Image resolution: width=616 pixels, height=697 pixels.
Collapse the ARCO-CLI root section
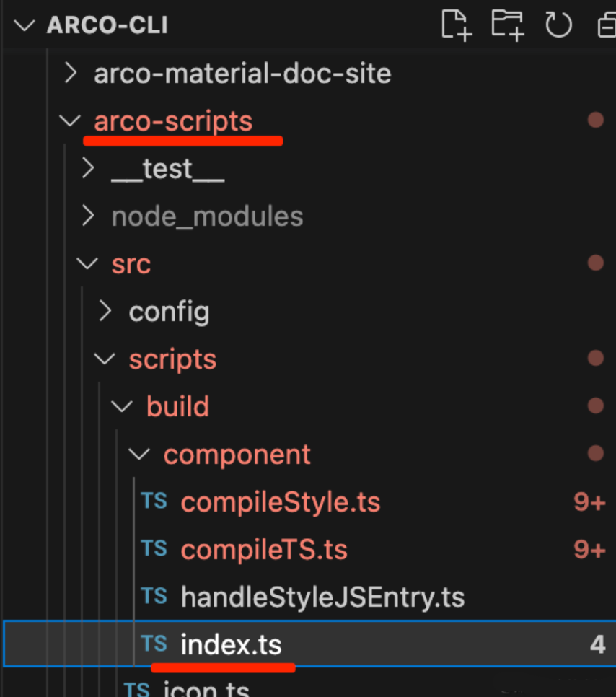coord(25,25)
